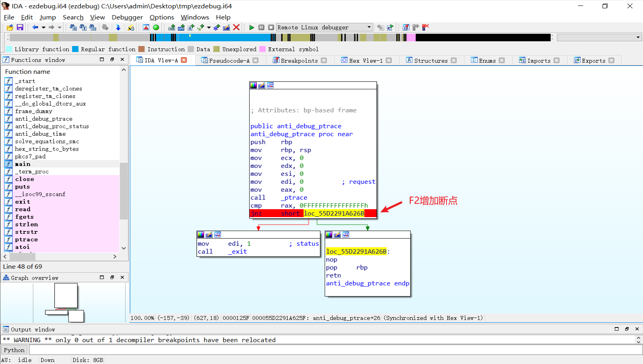Image resolution: width=643 pixels, height=364 pixels.
Task: Click the add breakpoint toolbar icon
Action: 416,27
